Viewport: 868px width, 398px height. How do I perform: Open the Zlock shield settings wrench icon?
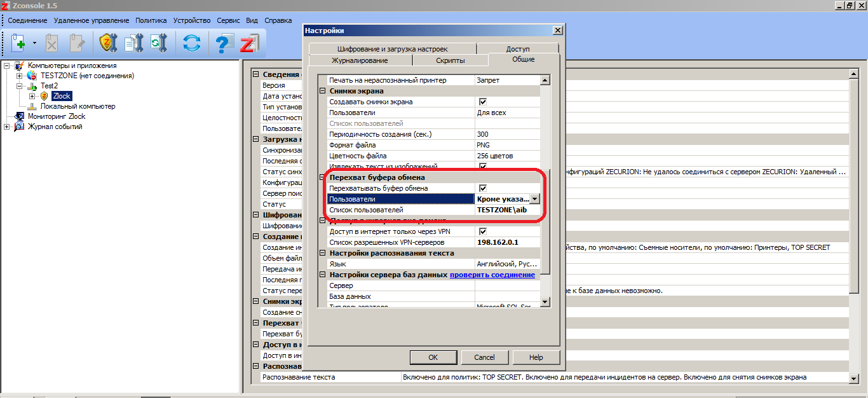[x=109, y=43]
